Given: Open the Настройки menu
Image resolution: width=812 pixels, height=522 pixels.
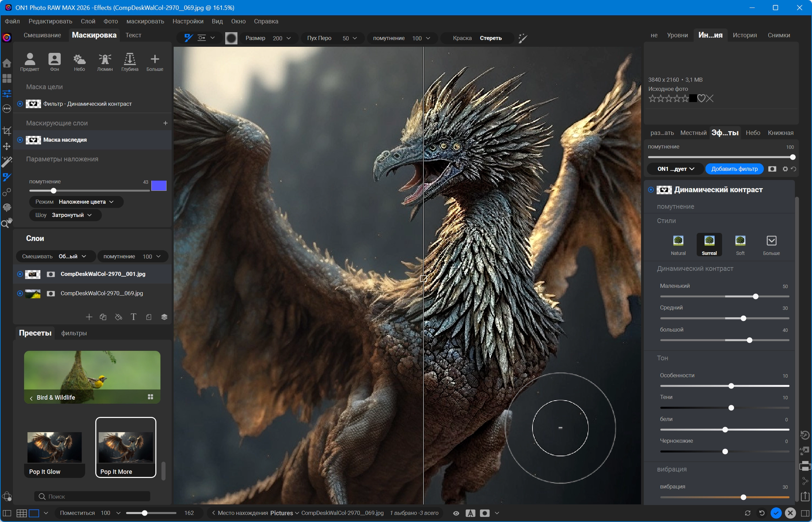Looking at the screenshot, I should [x=188, y=21].
